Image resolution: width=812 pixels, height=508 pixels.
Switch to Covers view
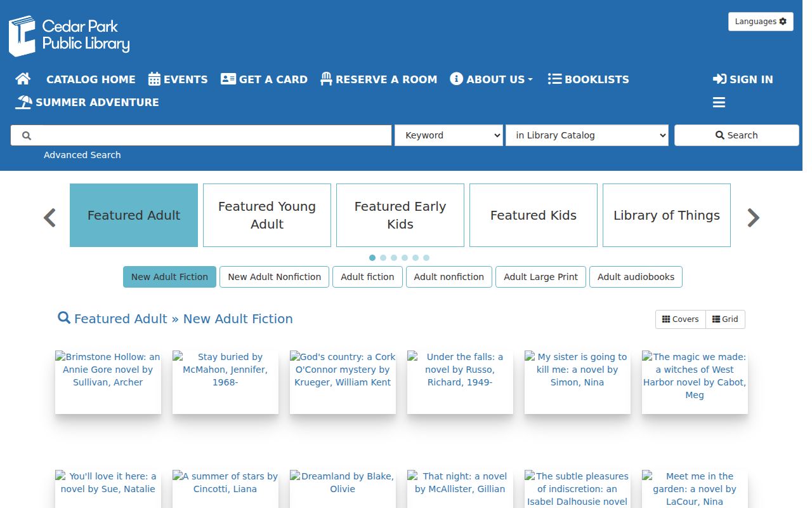pyautogui.click(x=681, y=319)
